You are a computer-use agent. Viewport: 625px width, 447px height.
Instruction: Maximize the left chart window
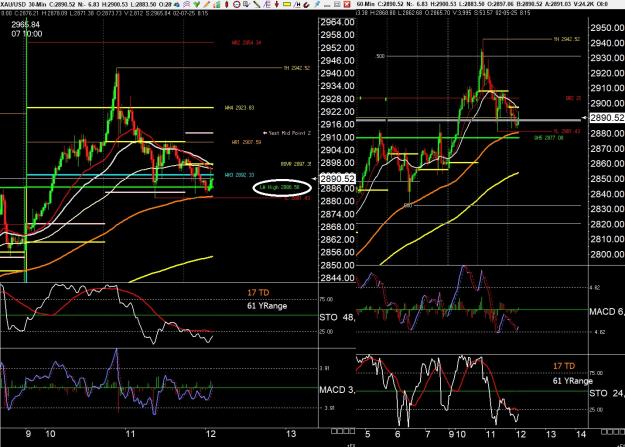337,4
